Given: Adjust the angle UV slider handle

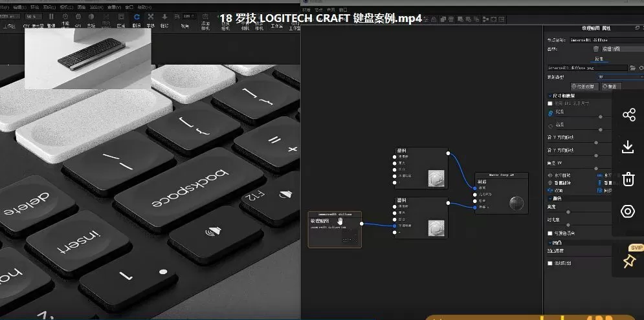Looking at the screenshot, I should pyautogui.click(x=596, y=168).
